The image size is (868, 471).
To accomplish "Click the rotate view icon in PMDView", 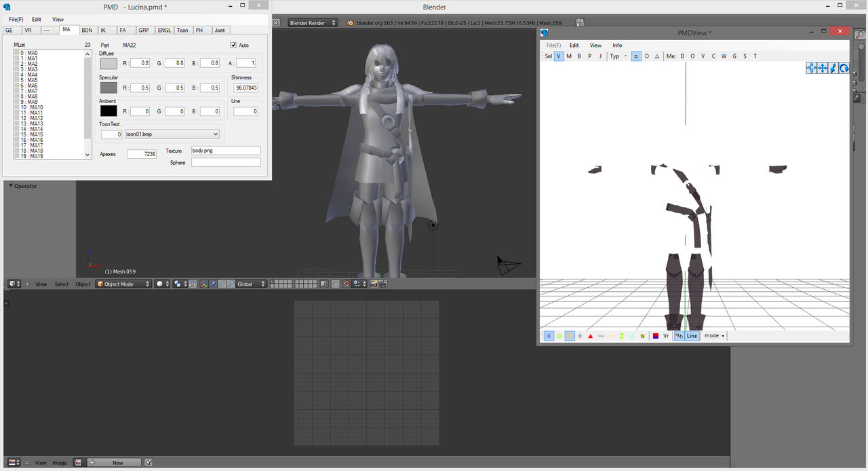I will (x=844, y=68).
